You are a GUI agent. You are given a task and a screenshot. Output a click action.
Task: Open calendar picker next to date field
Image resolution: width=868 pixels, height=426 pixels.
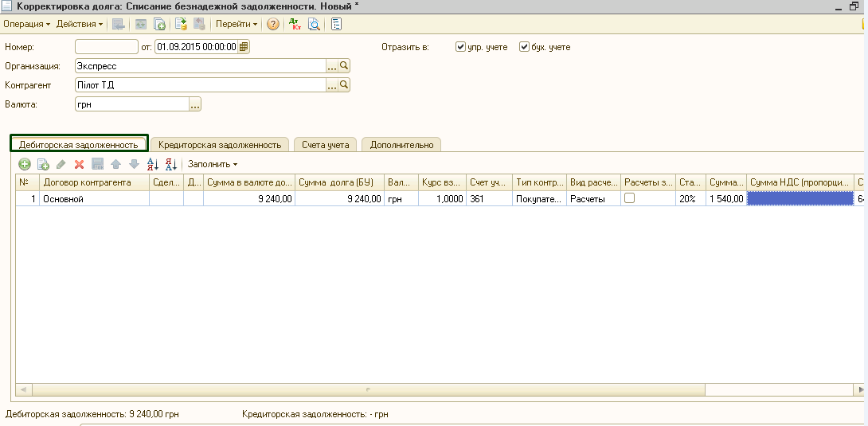coord(244,47)
